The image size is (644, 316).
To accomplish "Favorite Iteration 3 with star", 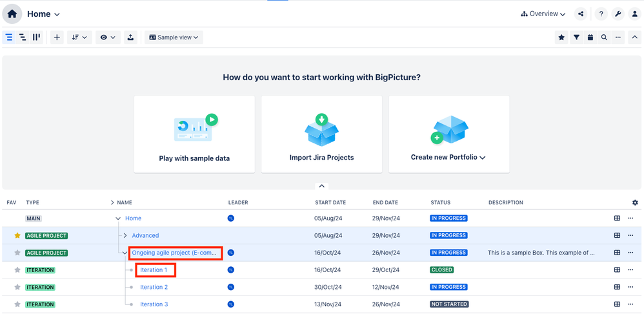I will 17,304.
